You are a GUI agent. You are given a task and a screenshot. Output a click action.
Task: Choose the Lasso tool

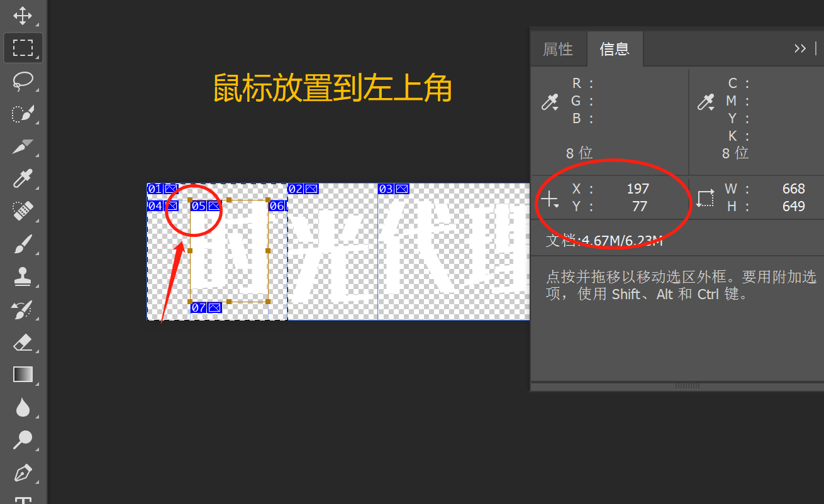click(23, 81)
